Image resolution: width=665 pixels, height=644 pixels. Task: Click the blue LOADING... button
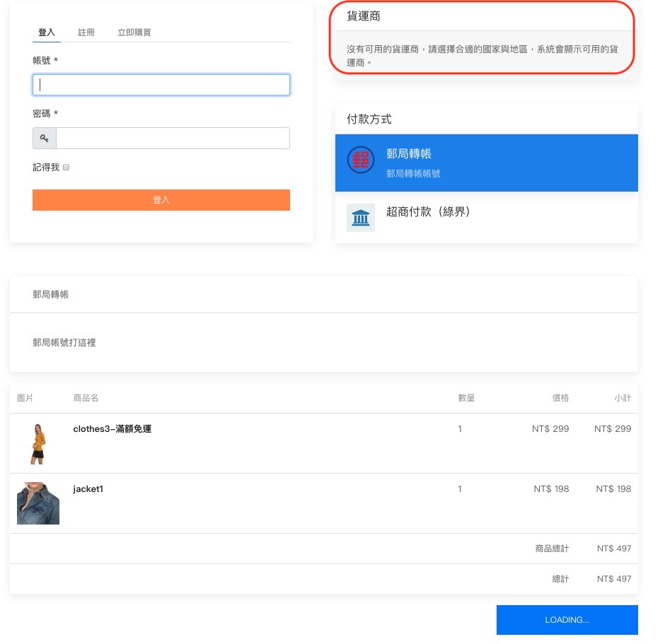click(567, 620)
